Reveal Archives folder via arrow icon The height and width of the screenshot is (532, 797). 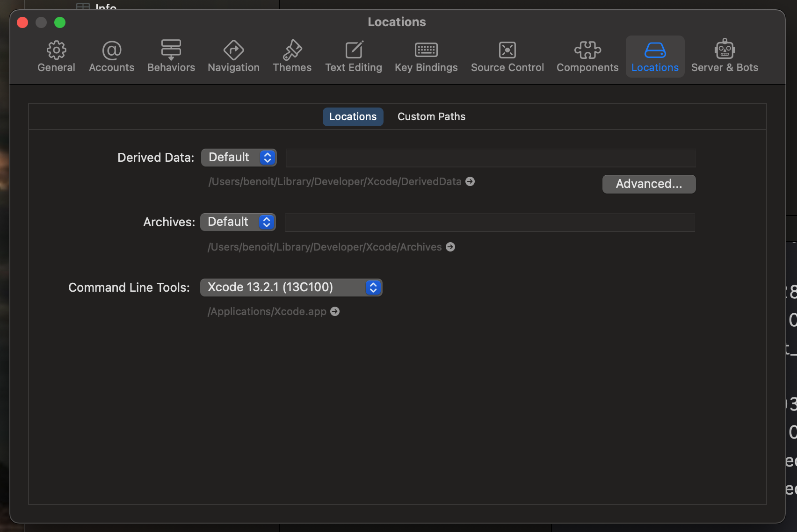point(450,247)
